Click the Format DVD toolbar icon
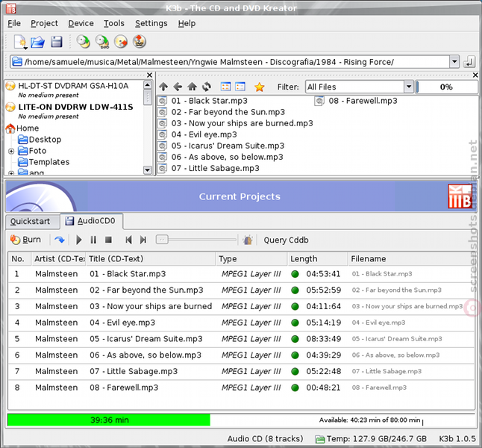Screen dimensions: 482x448 click(x=140, y=42)
